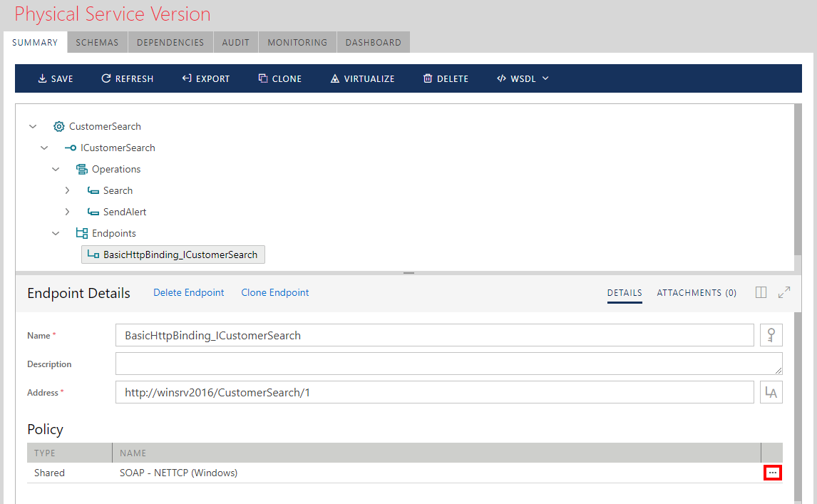Clone the physical service version

[x=280, y=78]
